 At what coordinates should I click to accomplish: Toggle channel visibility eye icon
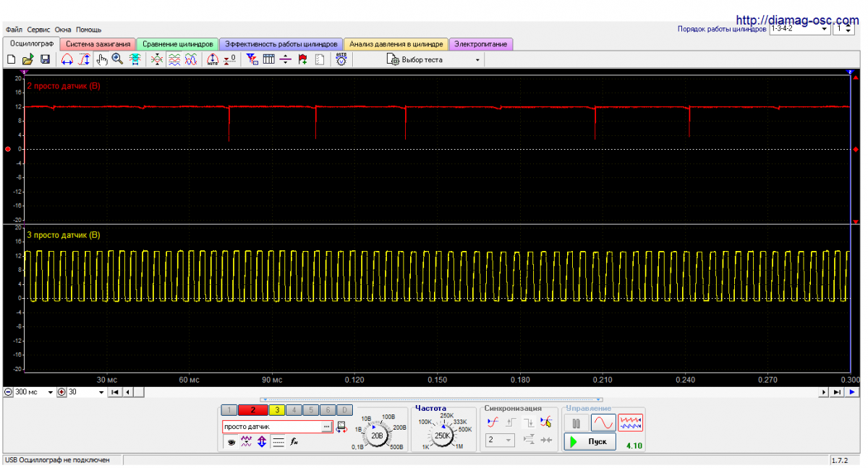click(230, 442)
